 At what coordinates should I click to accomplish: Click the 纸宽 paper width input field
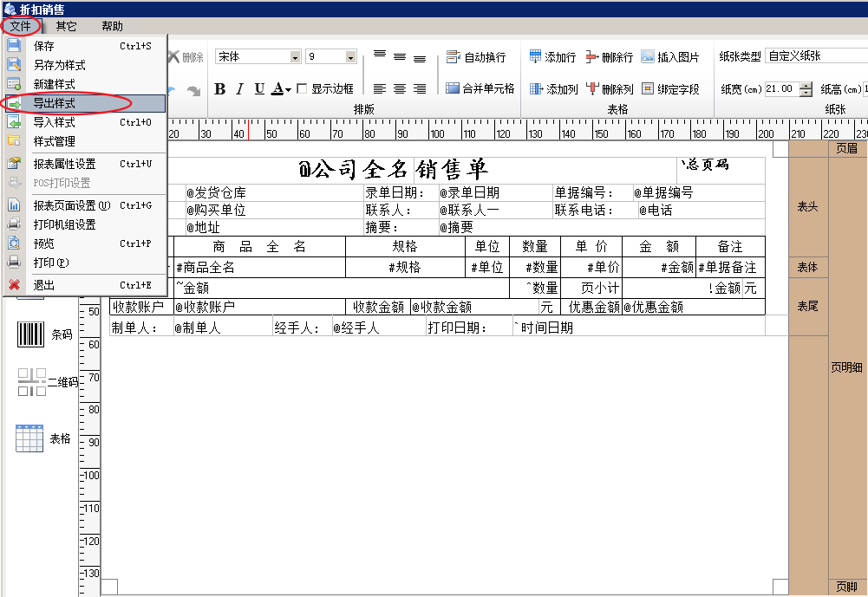coord(781,89)
